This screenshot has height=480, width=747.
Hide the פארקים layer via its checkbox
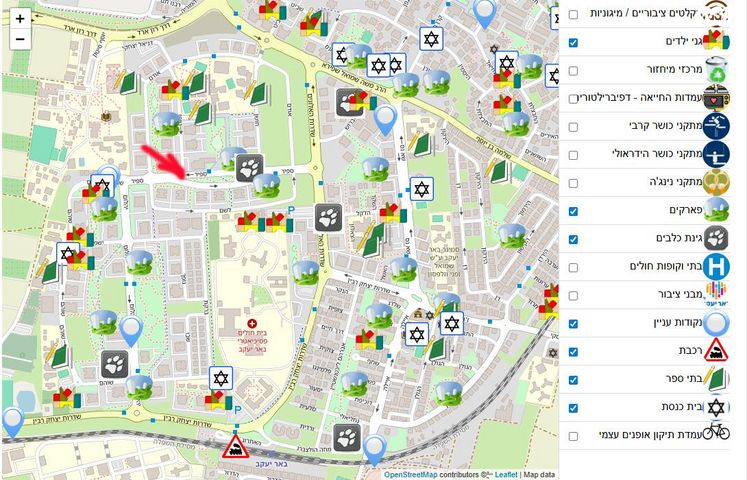click(x=573, y=211)
